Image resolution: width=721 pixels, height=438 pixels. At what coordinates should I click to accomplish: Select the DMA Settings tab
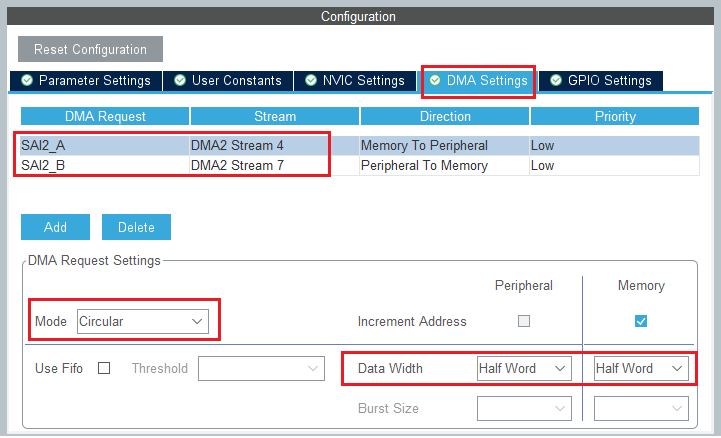pyautogui.click(x=479, y=81)
